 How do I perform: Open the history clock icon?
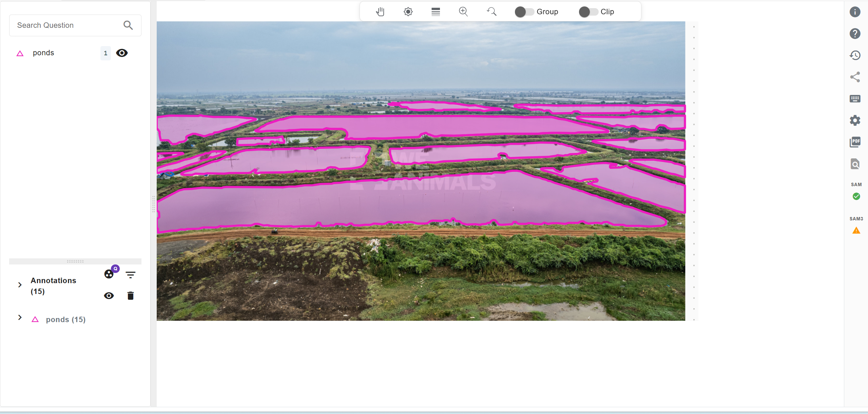pyautogui.click(x=855, y=55)
